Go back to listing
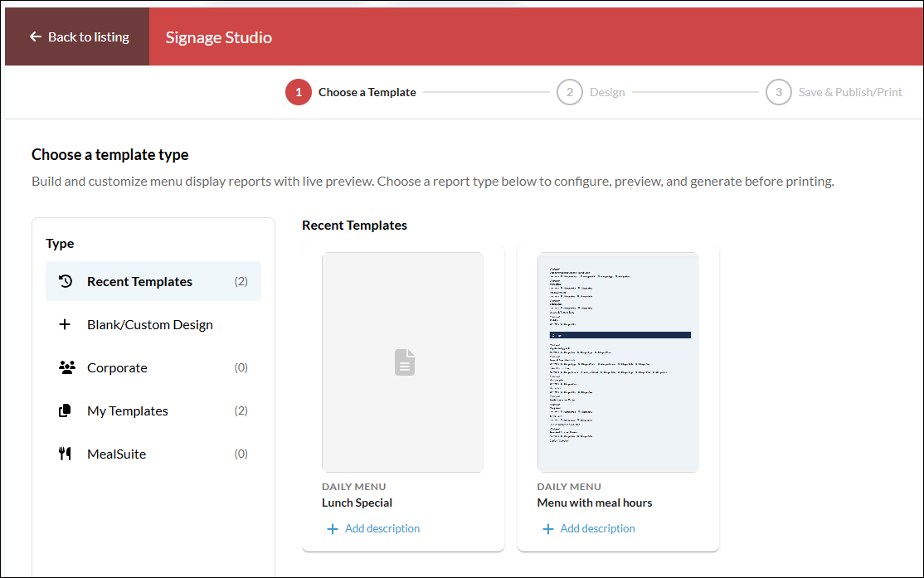Screen dimensions: 924x578 pos(77,36)
